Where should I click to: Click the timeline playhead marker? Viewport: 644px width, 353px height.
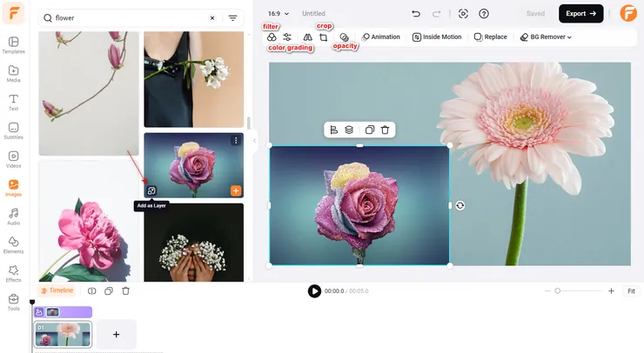coord(32,302)
